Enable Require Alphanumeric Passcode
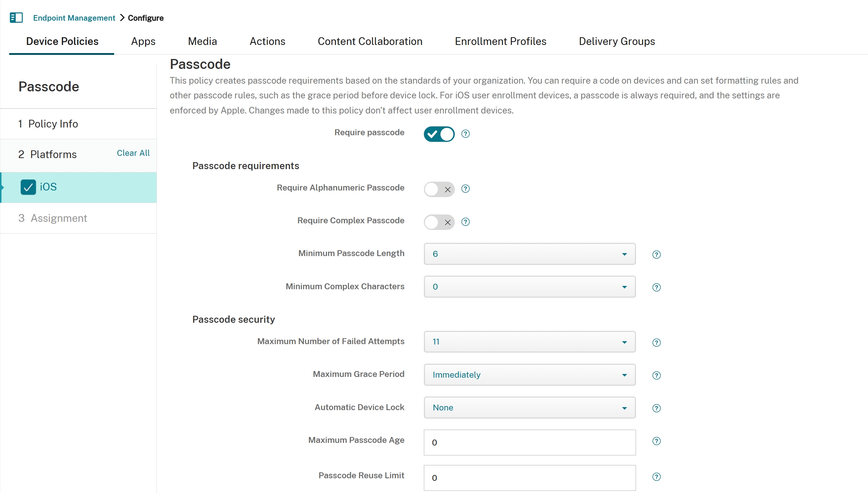This screenshot has width=868, height=493. 439,189
